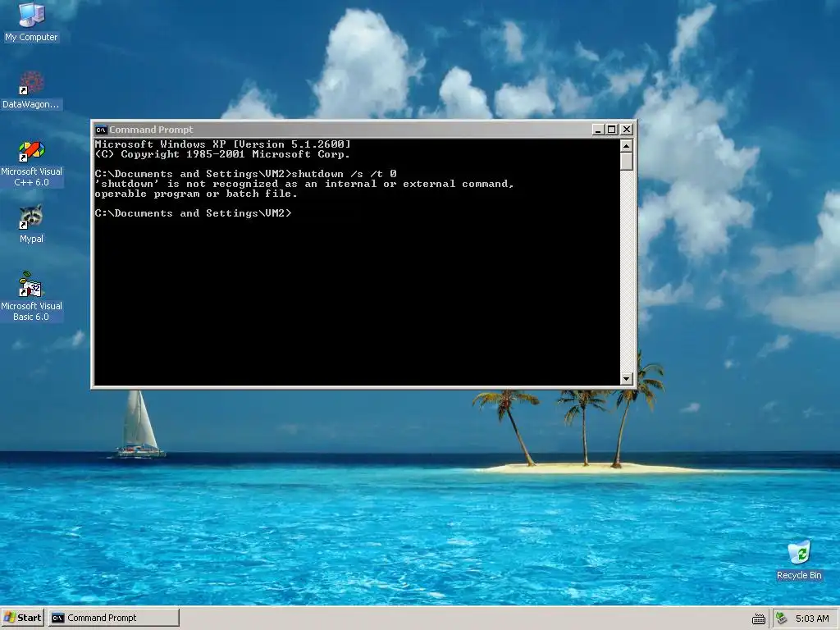Image resolution: width=840 pixels, height=630 pixels.
Task: Click the Command Prompt scrollbar thumb
Action: (x=626, y=162)
